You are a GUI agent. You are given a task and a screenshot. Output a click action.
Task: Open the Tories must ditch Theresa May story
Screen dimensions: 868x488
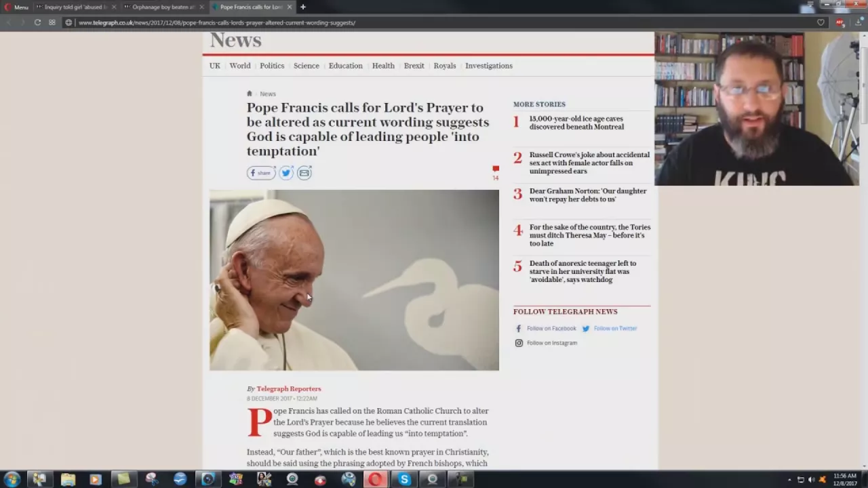(x=590, y=235)
